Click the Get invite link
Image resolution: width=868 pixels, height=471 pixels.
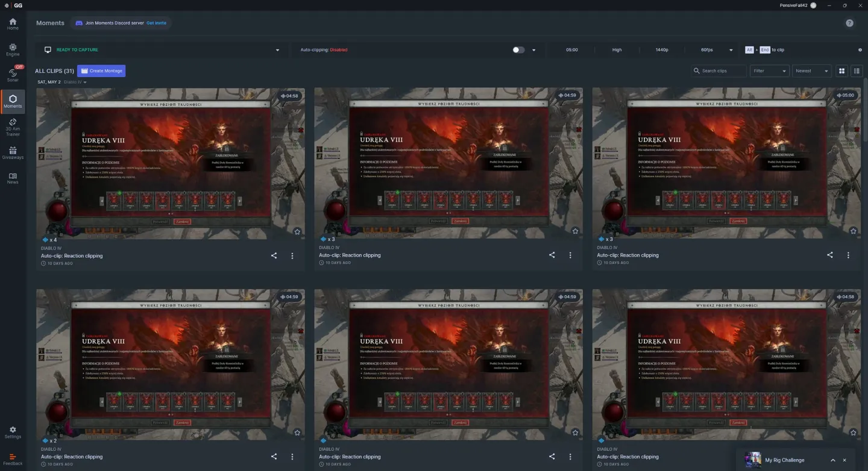(156, 23)
